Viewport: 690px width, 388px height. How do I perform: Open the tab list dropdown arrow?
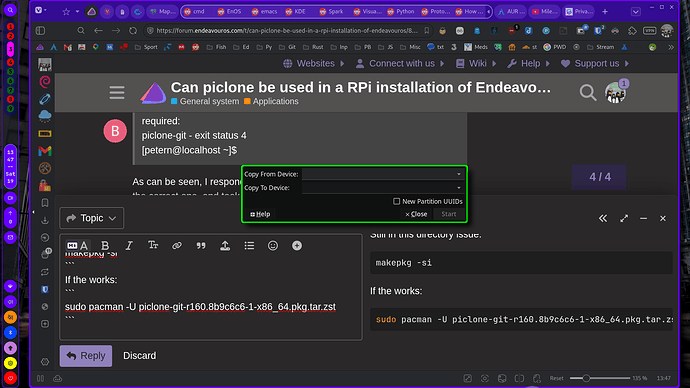(635, 11)
